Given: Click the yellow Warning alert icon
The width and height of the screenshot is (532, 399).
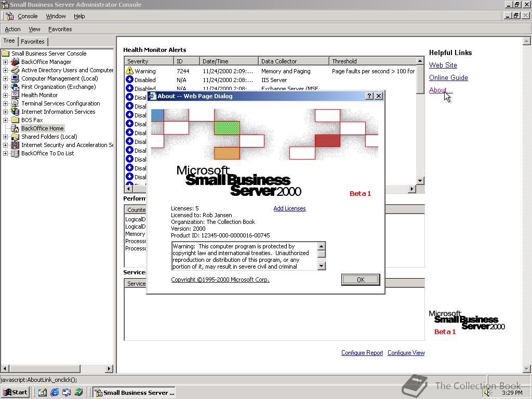Looking at the screenshot, I should pos(129,71).
